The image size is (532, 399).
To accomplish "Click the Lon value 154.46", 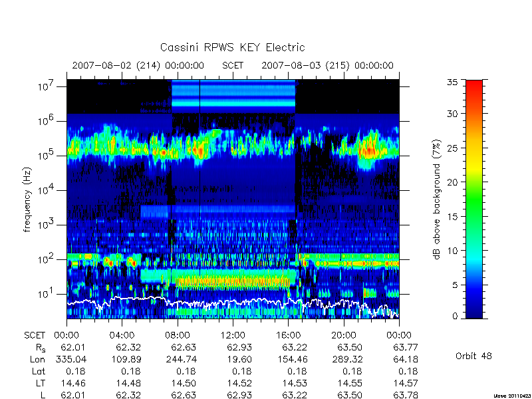I will pyautogui.click(x=292, y=359).
